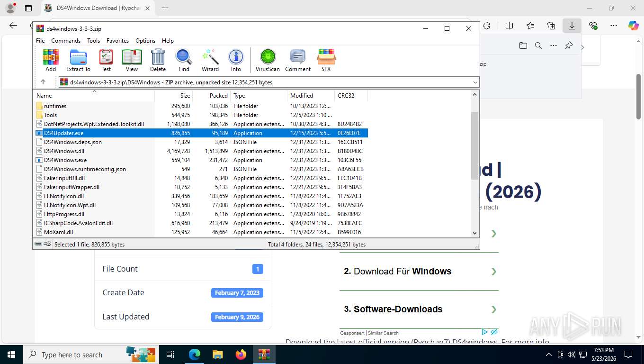Select HttpProgress.dll file
The height and width of the screenshot is (364, 644).
click(x=201, y=214)
